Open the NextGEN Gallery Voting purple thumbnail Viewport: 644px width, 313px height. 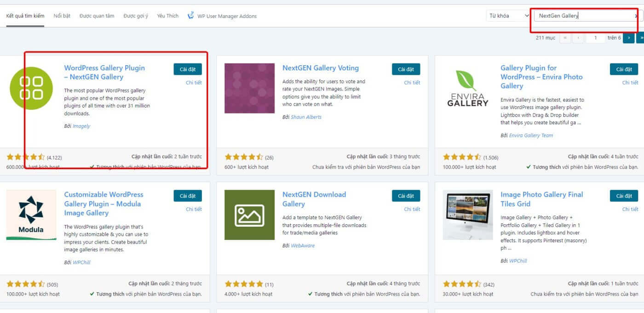(249, 88)
